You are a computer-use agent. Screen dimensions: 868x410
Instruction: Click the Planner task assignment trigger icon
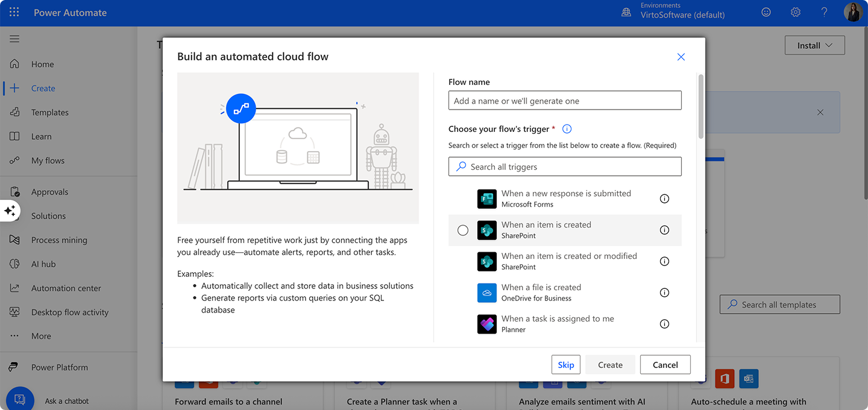[486, 323]
